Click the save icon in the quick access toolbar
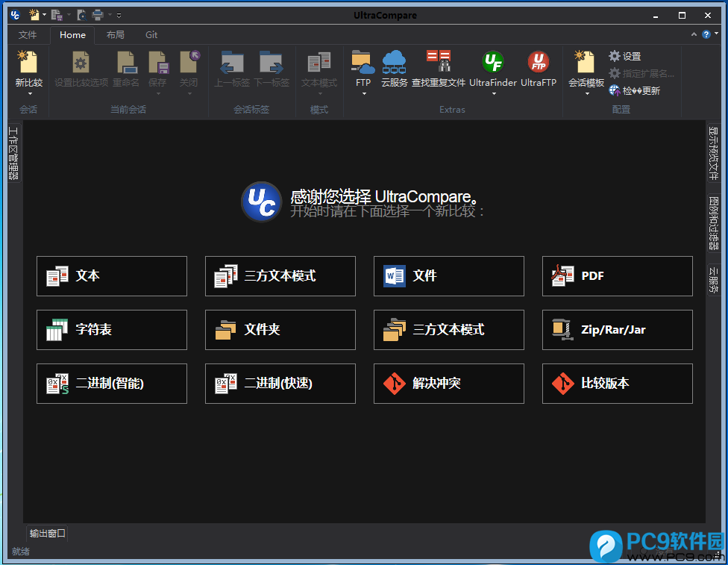This screenshot has width=728, height=565. click(57, 15)
